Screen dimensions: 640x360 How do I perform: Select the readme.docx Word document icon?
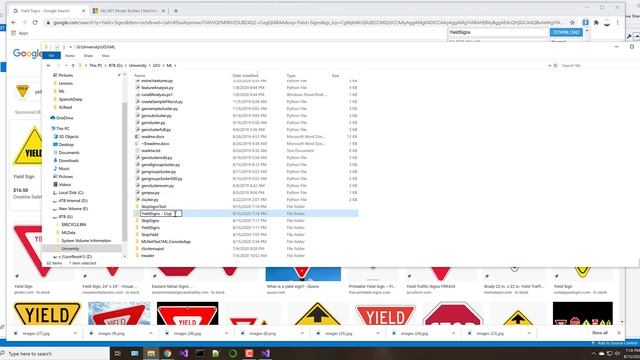(138, 136)
